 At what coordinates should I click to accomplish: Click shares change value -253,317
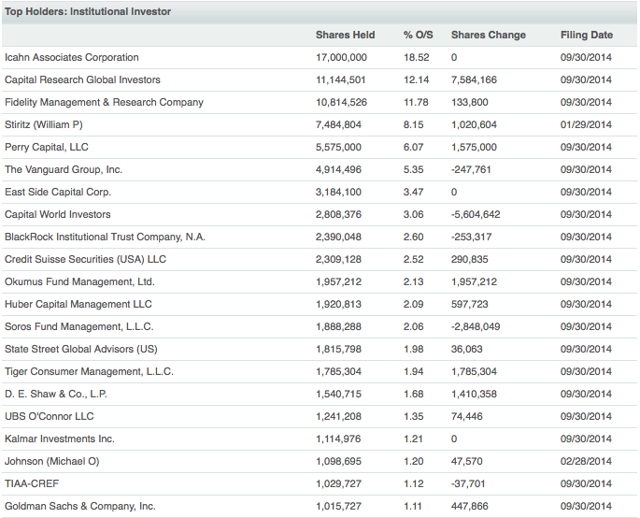coord(471,237)
